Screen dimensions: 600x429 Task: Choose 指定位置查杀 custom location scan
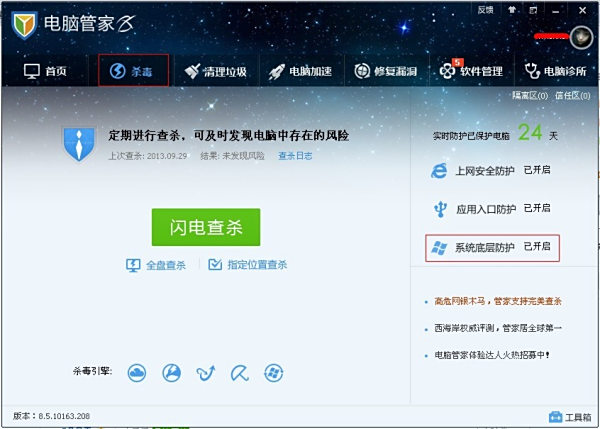[x=248, y=265]
